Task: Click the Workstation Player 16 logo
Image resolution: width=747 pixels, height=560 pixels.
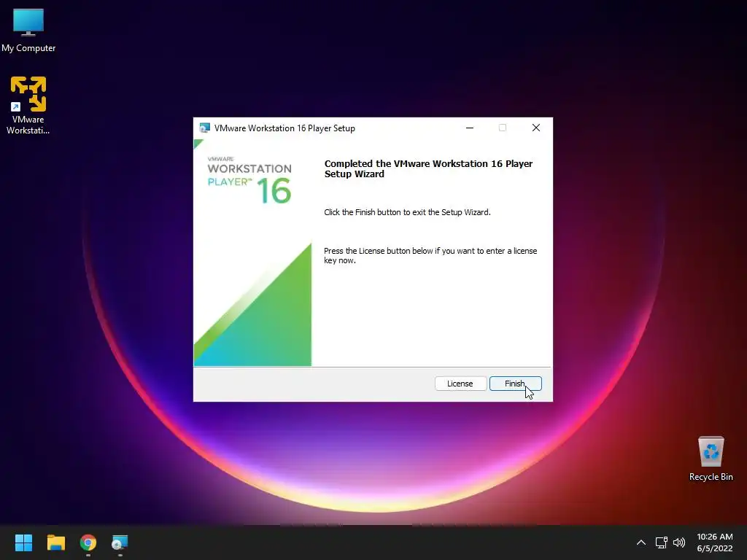Action: 249,180
